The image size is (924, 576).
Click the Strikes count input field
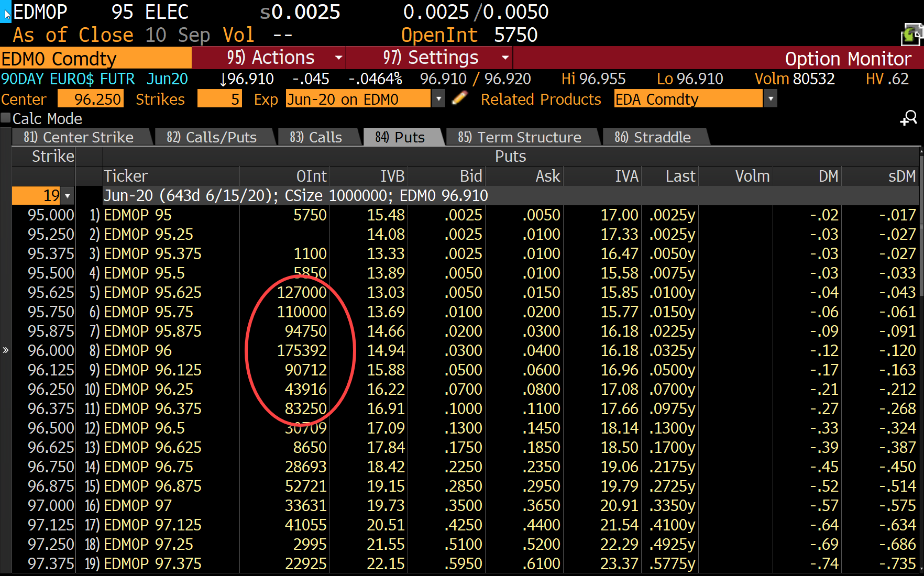219,99
